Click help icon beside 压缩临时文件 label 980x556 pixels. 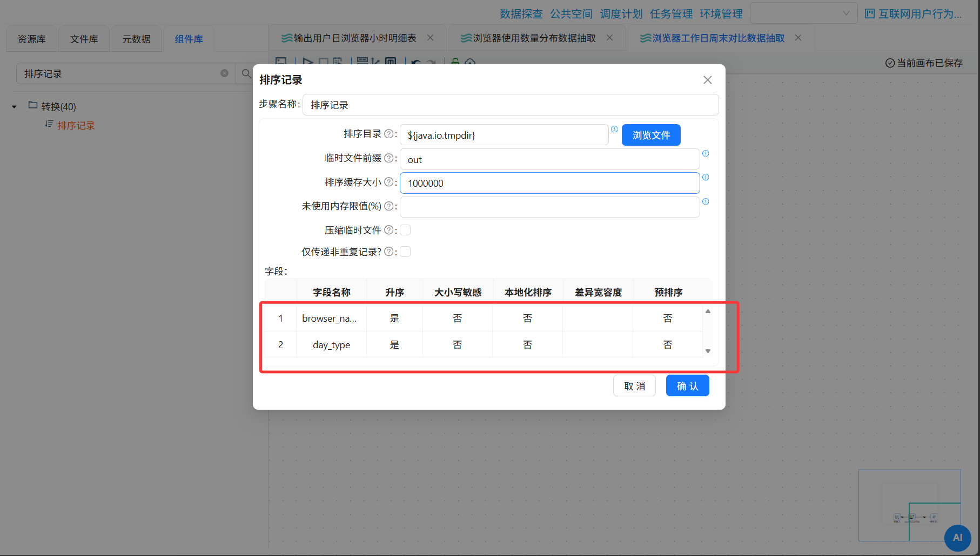[x=388, y=230]
